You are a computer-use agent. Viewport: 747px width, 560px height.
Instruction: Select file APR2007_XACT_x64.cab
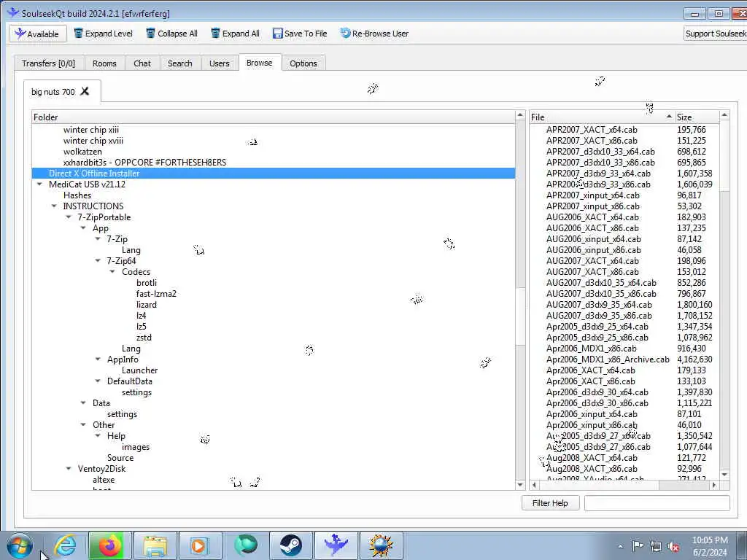click(x=592, y=130)
